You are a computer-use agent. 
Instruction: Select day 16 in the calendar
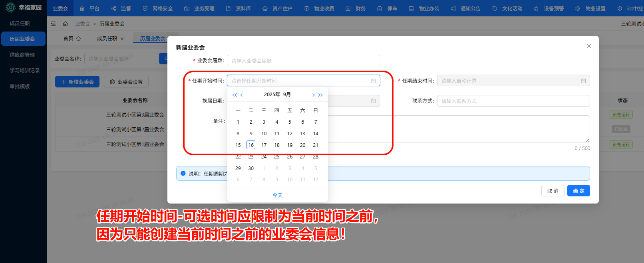[251, 145]
